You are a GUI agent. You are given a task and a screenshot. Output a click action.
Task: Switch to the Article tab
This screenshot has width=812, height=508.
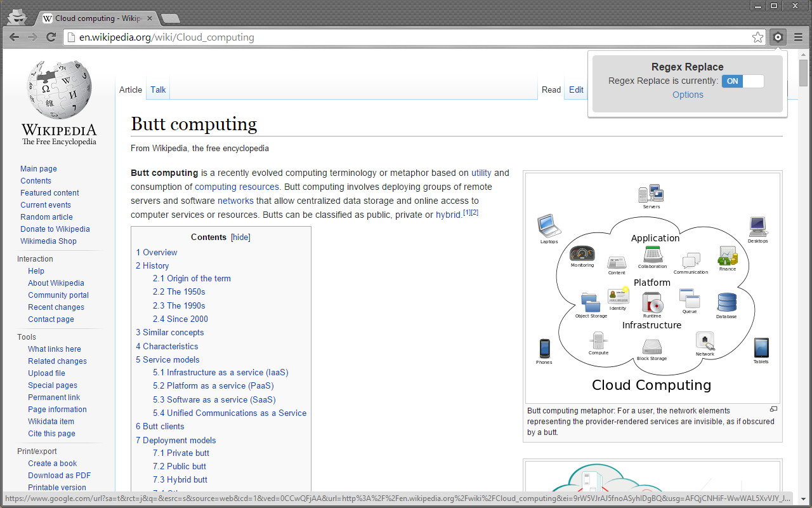click(x=131, y=90)
